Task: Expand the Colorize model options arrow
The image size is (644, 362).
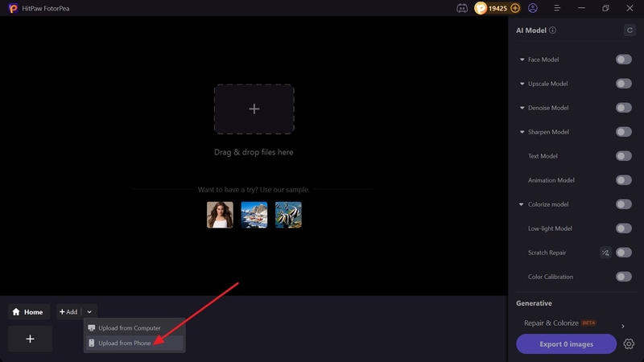Action: (521, 204)
